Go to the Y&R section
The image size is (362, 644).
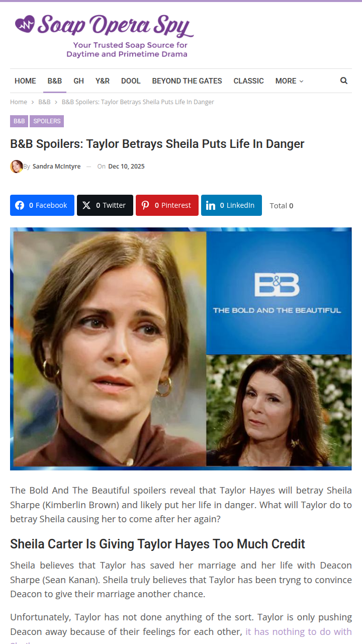103,81
